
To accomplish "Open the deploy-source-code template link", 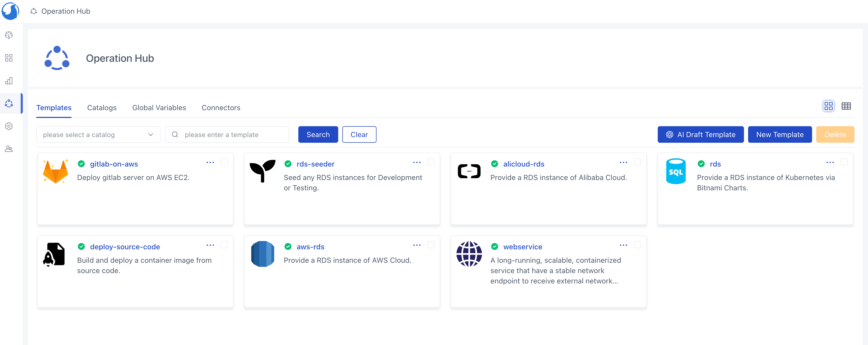I will pos(125,247).
